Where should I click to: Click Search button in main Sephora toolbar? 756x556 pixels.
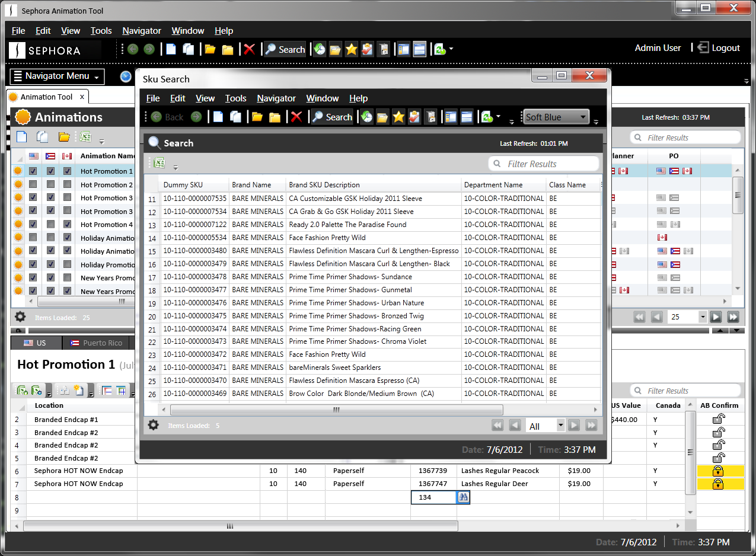click(x=285, y=50)
